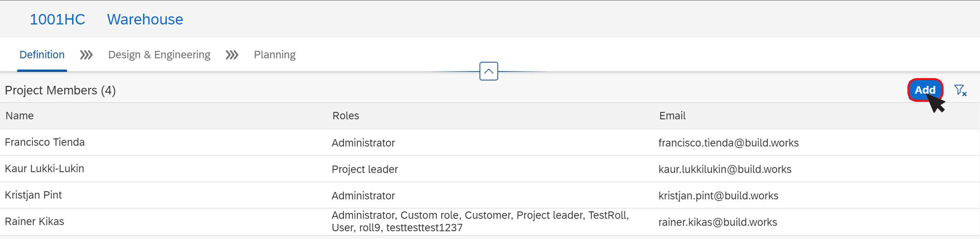Click the Roles column header
The image size is (980, 239).
point(346,116)
